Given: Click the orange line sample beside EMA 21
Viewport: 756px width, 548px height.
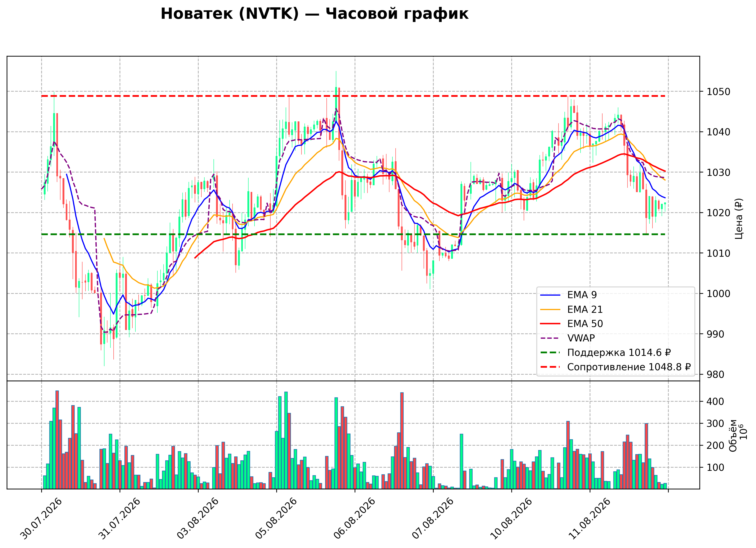Looking at the screenshot, I should pos(550,309).
